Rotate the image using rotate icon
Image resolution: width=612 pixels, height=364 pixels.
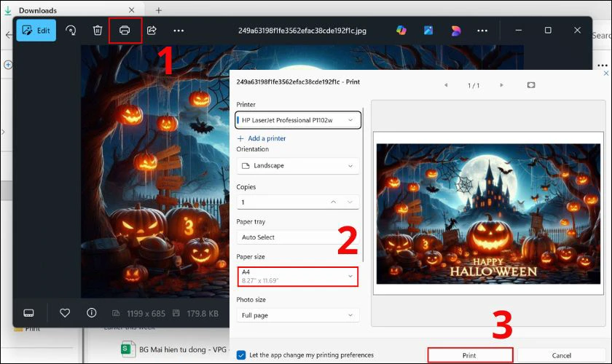pos(71,31)
